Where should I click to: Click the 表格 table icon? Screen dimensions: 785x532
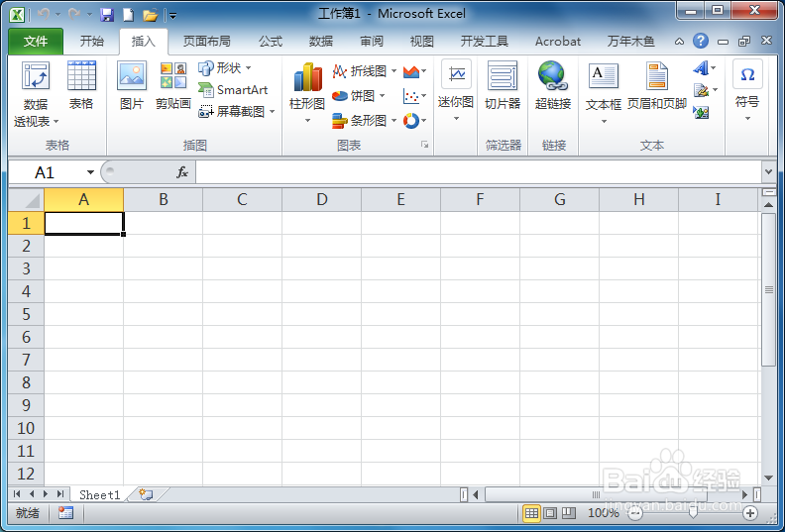coord(81,76)
